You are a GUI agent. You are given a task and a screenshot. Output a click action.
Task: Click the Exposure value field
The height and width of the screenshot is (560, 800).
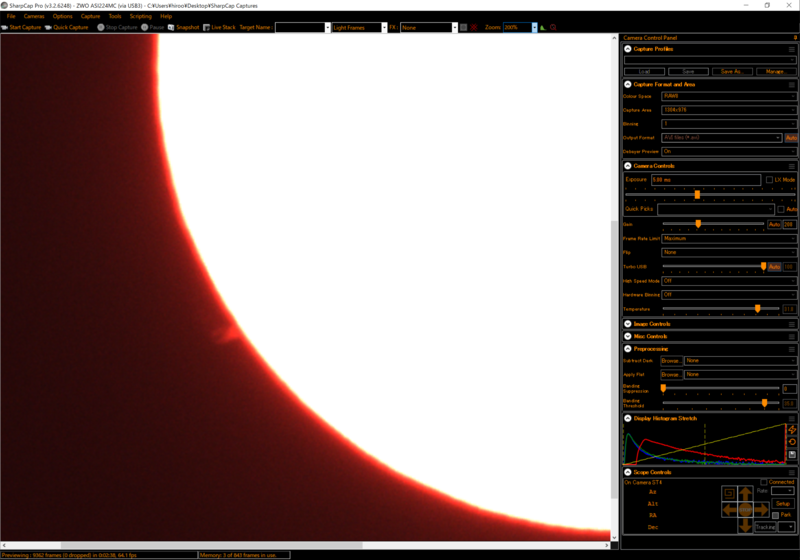tap(706, 180)
